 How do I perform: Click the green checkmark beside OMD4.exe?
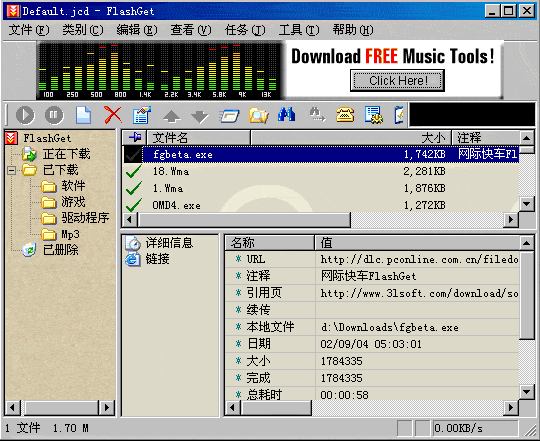pyautogui.click(x=133, y=205)
